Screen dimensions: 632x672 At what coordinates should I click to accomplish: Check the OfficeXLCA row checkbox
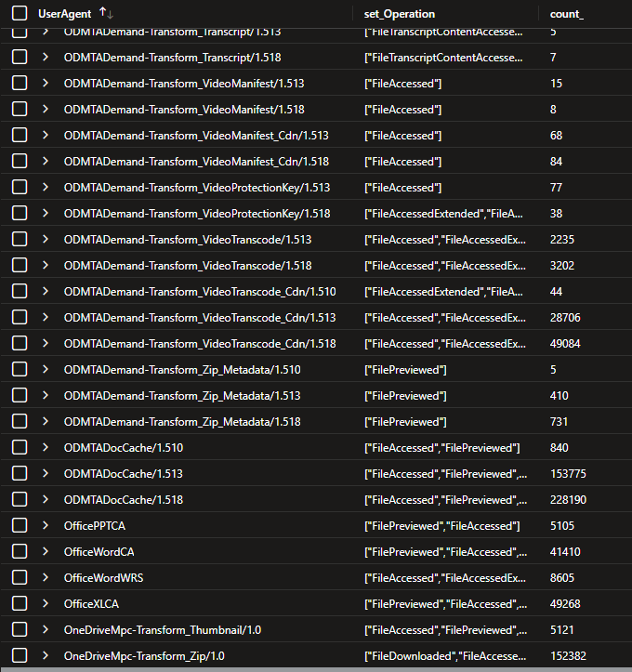coord(20,603)
